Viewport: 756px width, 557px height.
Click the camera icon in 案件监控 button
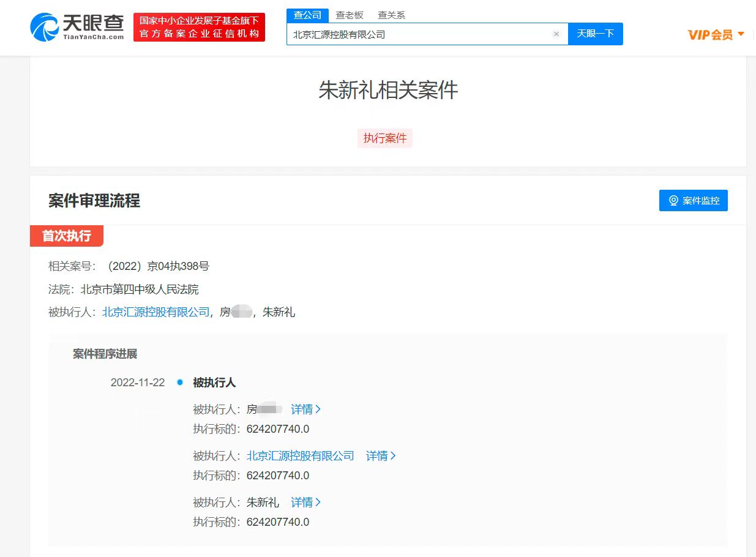[673, 201]
